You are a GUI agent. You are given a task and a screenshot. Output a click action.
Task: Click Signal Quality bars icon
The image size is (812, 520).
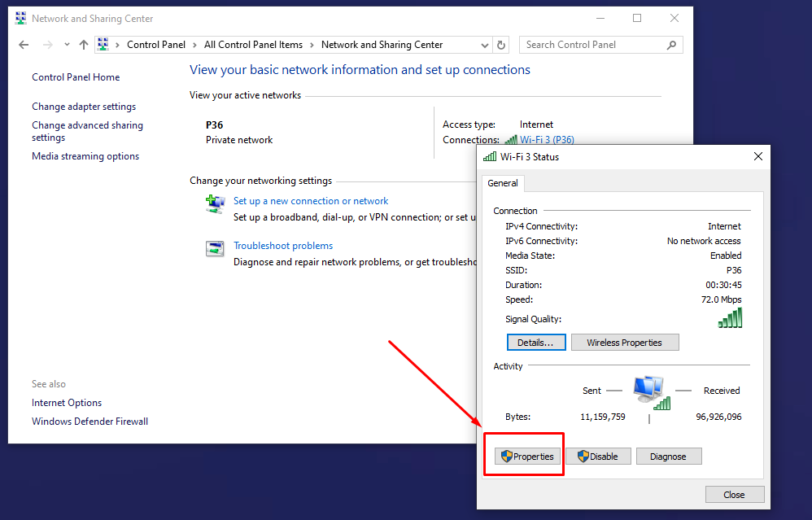tap(730, 318)
